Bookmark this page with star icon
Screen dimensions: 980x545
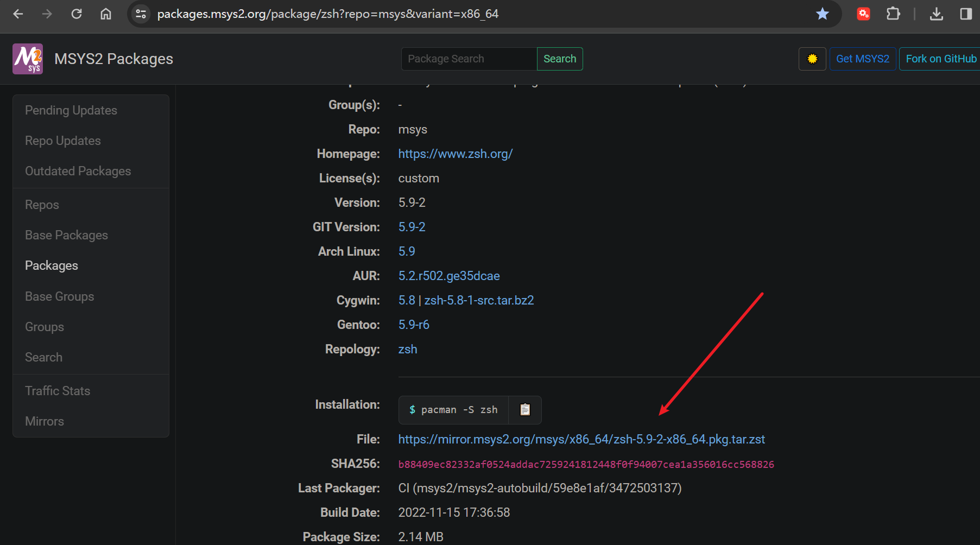point(822,14)
